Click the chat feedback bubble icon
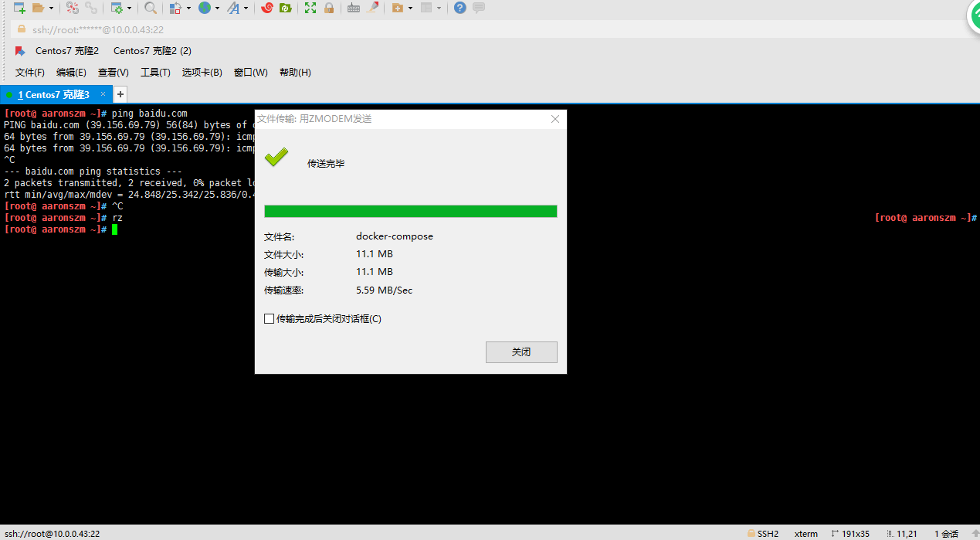This screenshot has width=980, height=540. click(x=479, y=8)
